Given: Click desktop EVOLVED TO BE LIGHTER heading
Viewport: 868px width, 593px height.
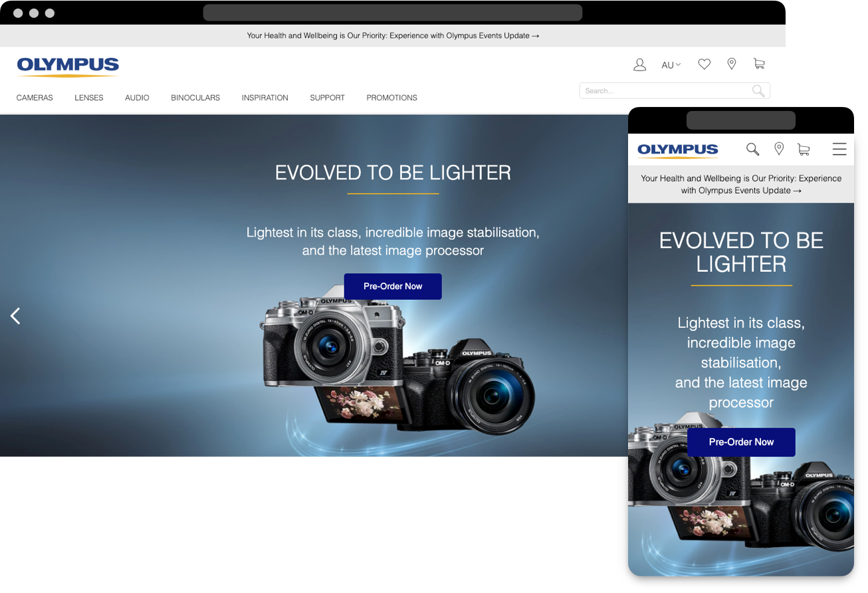Looking at the screenshot, I should tap(393, 173).
